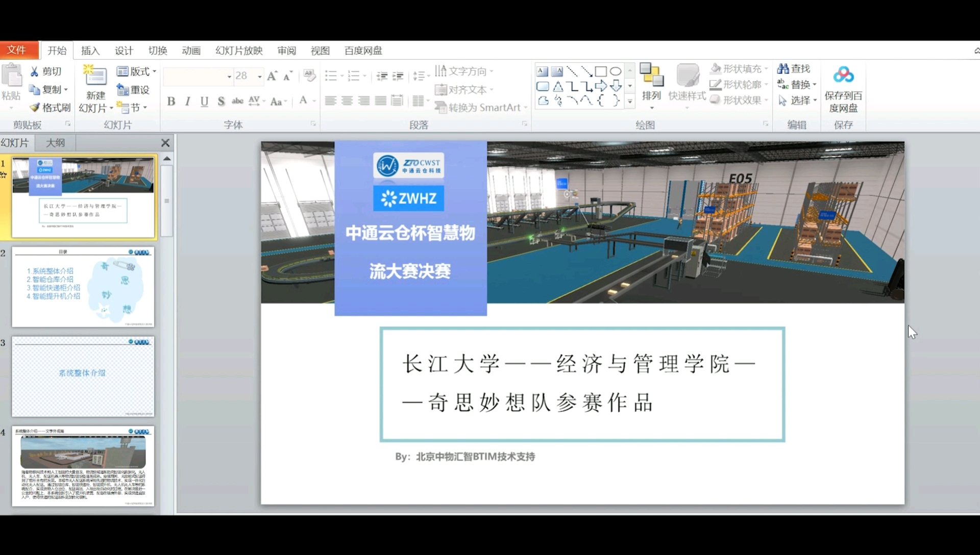Open the character spacing AV dropdown
Screen dimensions: 980x555
[x=257, y=101]
